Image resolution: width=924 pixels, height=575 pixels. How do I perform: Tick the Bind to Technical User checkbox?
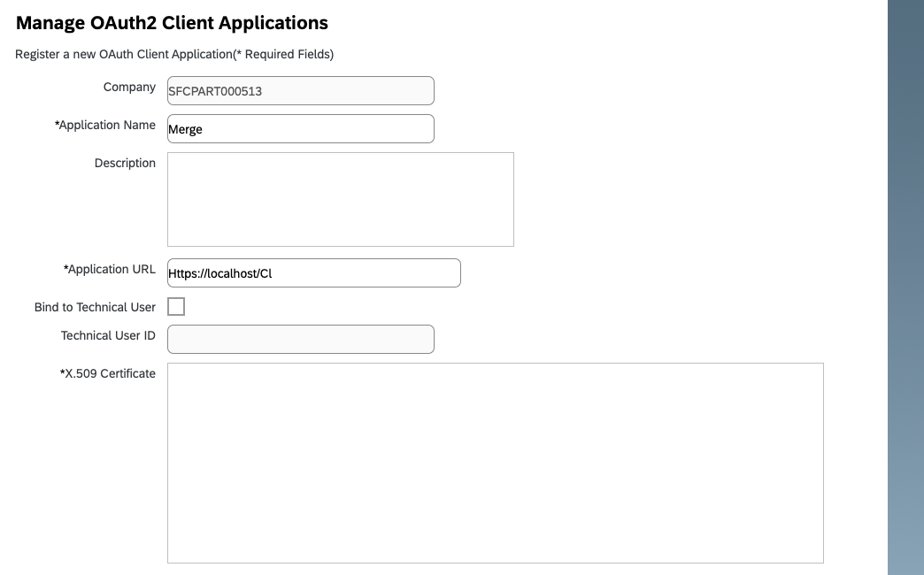tap(176, 307)
